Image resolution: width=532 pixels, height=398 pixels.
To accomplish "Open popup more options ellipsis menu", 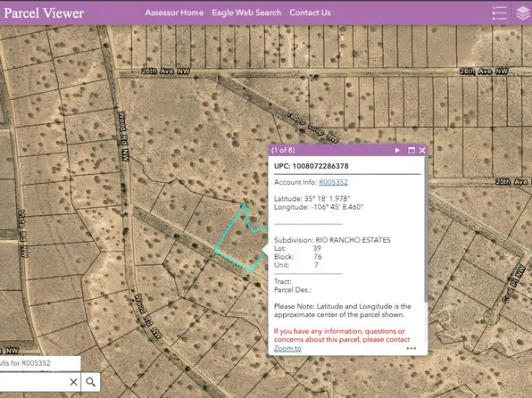I will point(411,348).
